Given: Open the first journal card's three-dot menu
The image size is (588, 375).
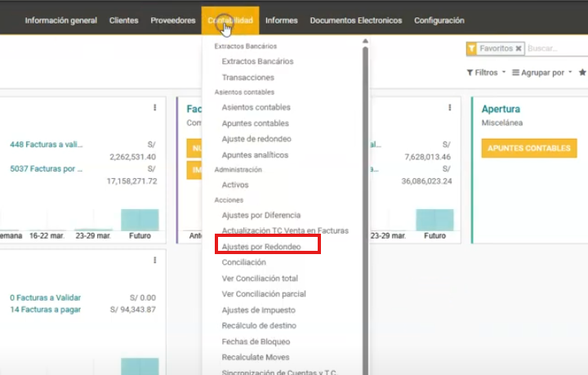Looking at the screenshot, I should 154,107.
